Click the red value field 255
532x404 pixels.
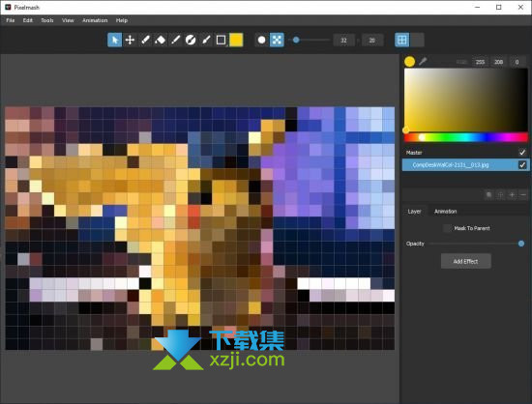480,62
